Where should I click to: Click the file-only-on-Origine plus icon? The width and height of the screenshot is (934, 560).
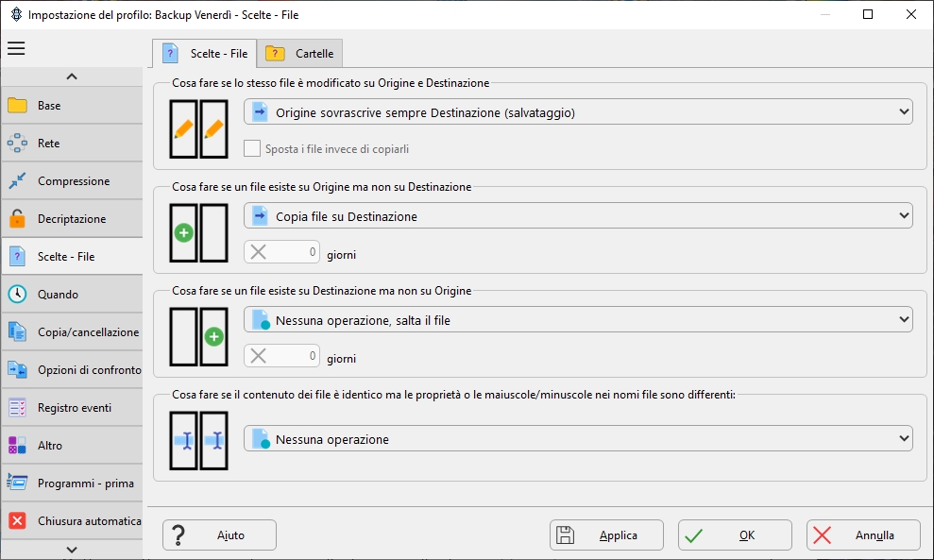tap(199, 233)
